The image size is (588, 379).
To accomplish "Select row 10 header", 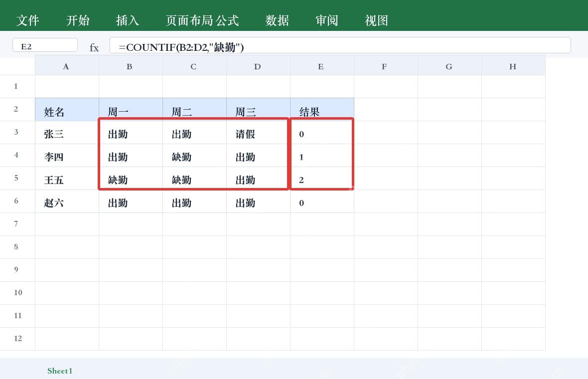I will 17,293.
